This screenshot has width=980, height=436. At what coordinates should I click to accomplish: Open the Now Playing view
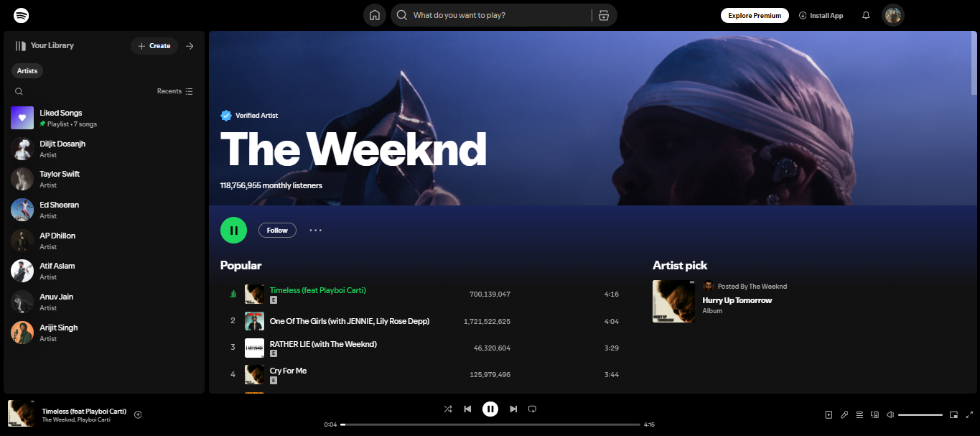click(x=829, y=414)
